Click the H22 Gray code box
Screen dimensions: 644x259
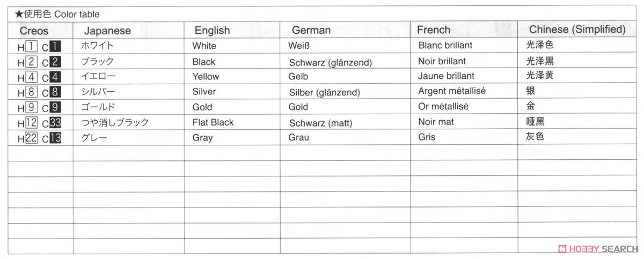tap(31, 138)
